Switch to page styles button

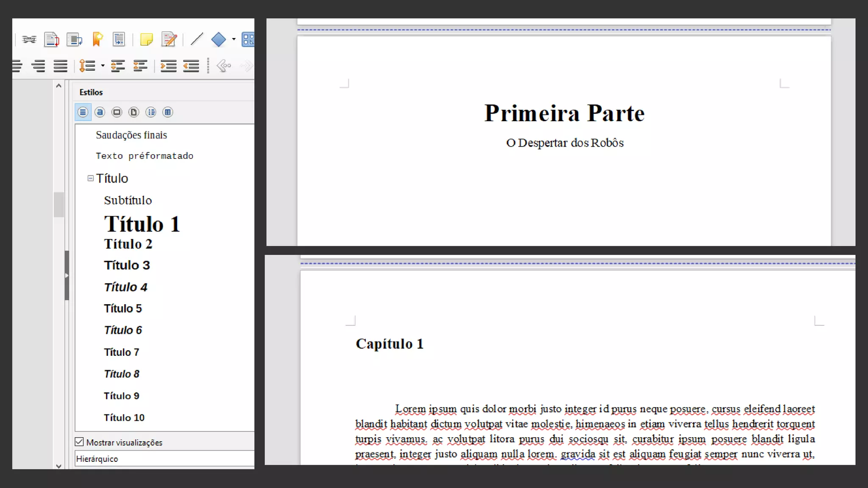pos(134,112)
